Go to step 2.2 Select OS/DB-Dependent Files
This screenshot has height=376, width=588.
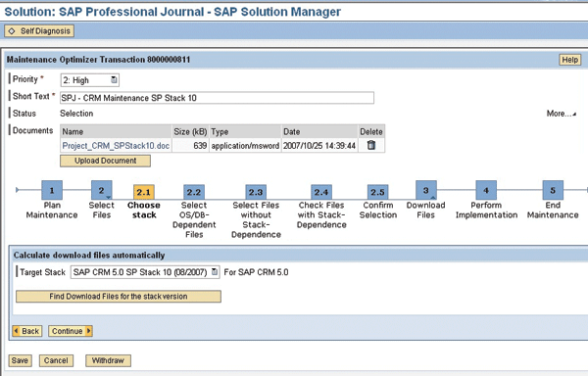pyautogui.click(x=194, y=192)
